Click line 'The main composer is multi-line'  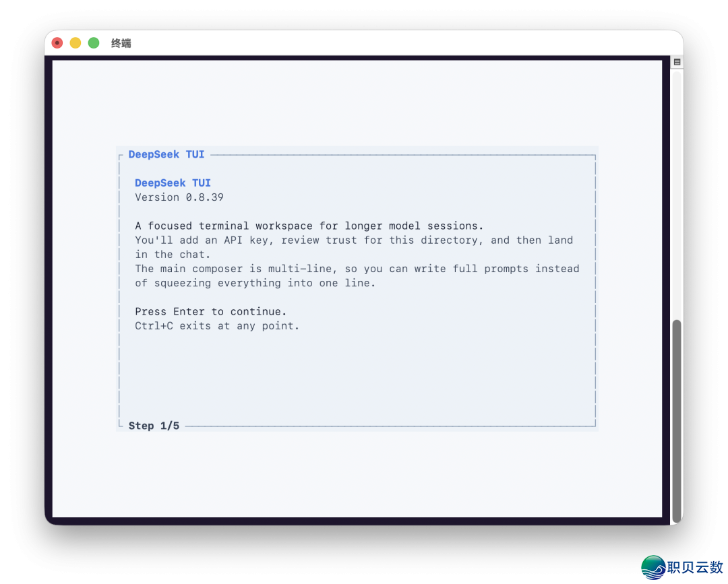pos(357,269)
